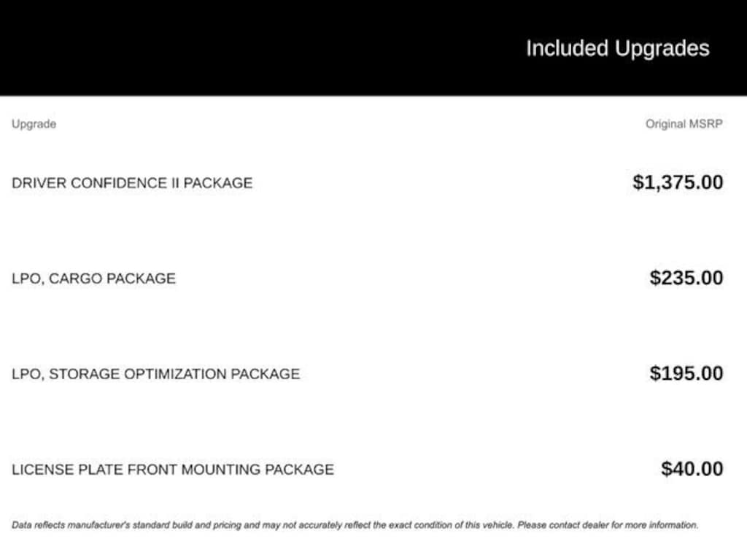Select the Driver Confidence II Package row label
The height and width of the screenshot is (560, 747).
click(132, 183)
